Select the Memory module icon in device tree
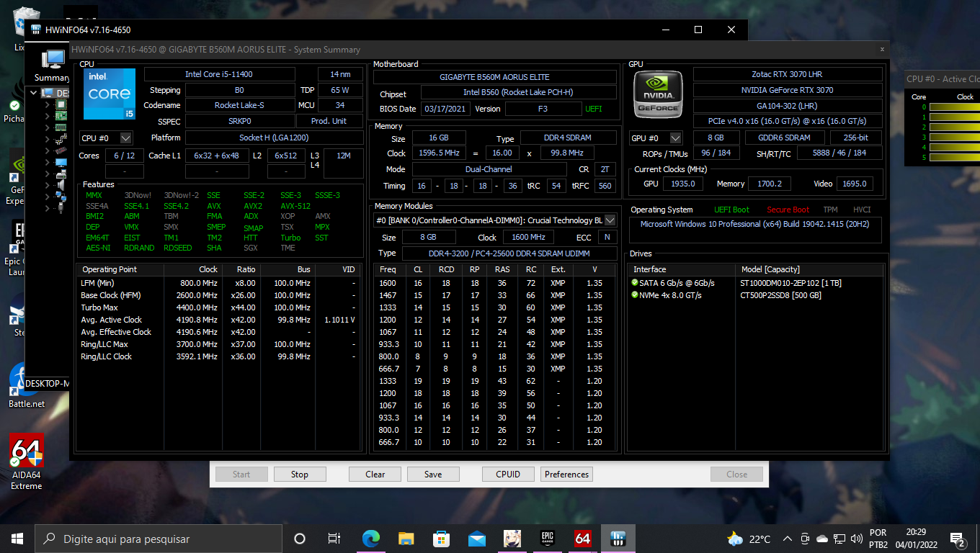Image resolution: width=980 pixels, height=553 pixels. (x=61, y=127)
